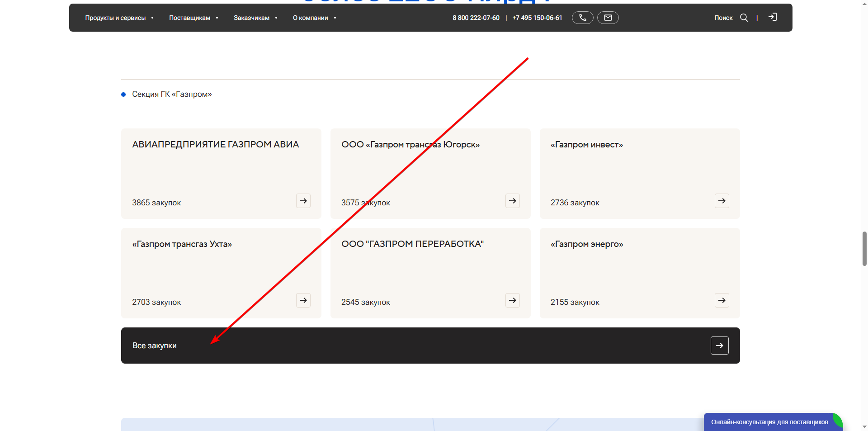Select ООО «Газпром трансгаз Югорск» title
Viewport: 868px width, 431px height.
[x=410, y=144]
